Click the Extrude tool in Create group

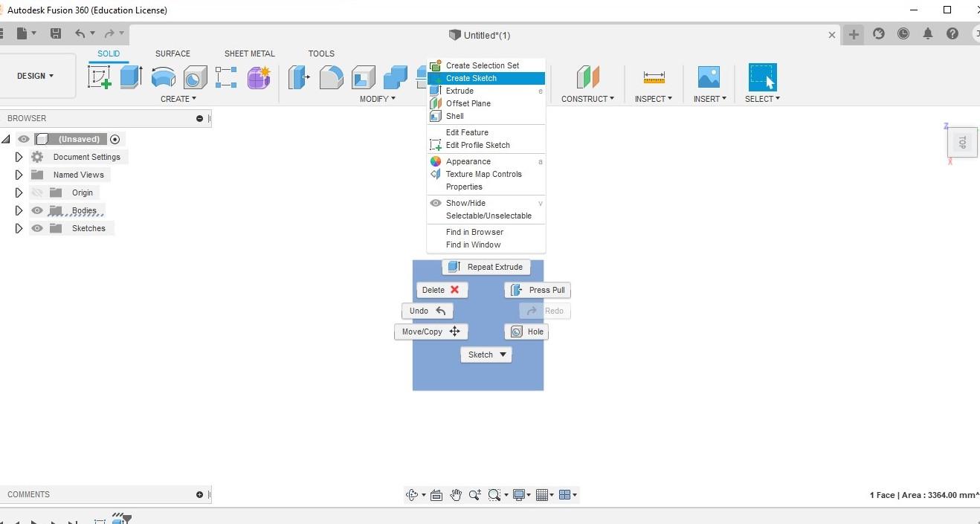pos(131,77)
